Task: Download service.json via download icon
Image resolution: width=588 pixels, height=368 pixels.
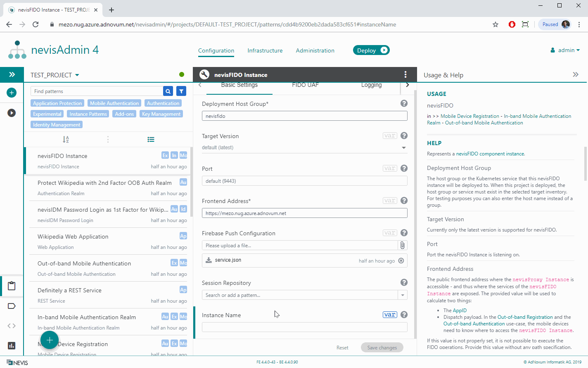Action: pyautogui.click(x=209, y=260)
